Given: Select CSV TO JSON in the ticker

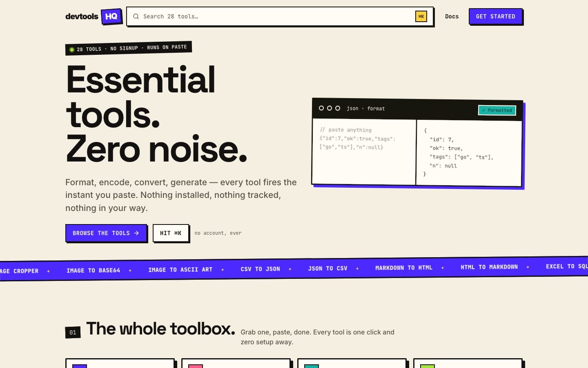Looking at the screenshot, I should (x=260, y=269).
